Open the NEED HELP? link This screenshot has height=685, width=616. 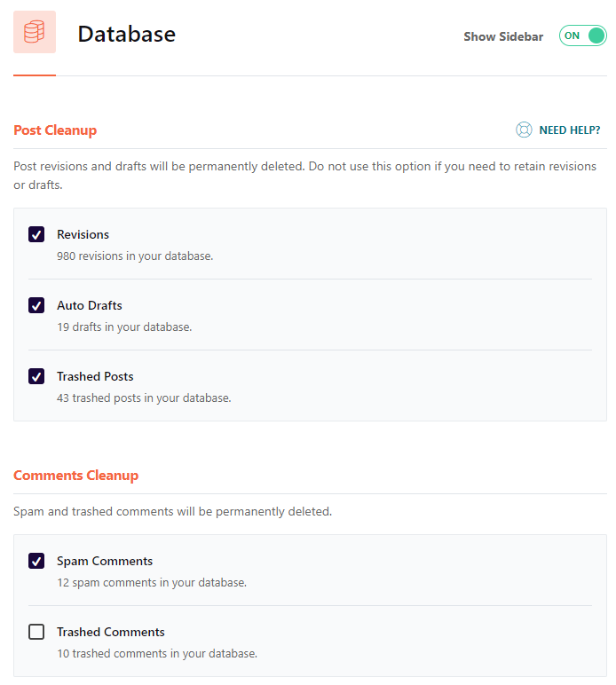point(570,130)
